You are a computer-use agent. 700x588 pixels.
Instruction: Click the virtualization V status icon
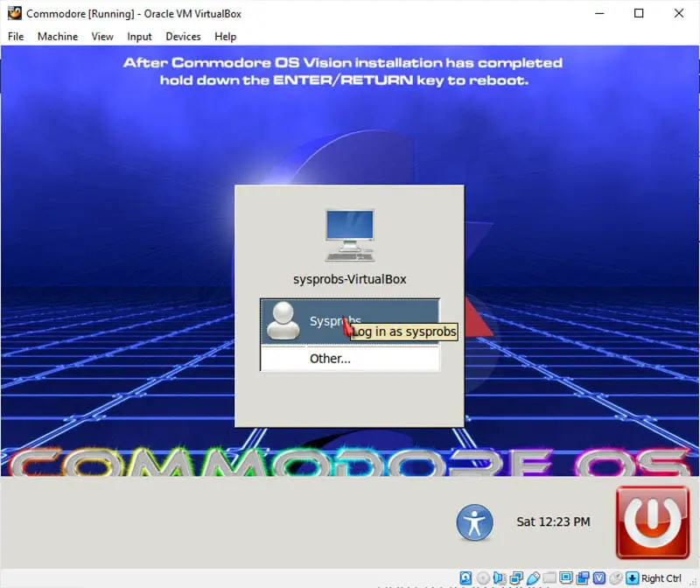click(599, 578)
